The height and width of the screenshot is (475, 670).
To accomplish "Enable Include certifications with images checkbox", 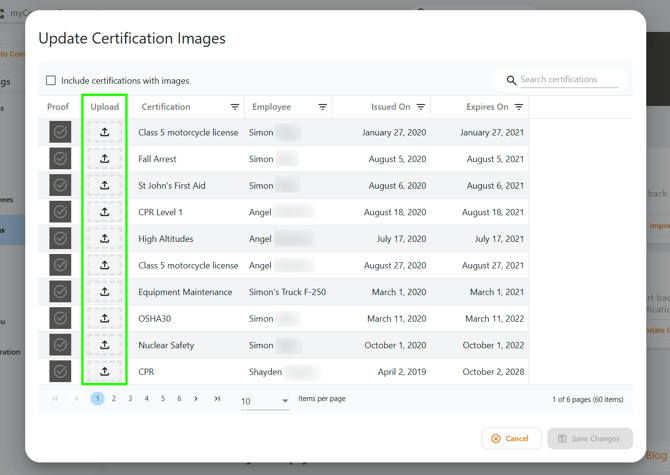I will (x=51, y=80).
